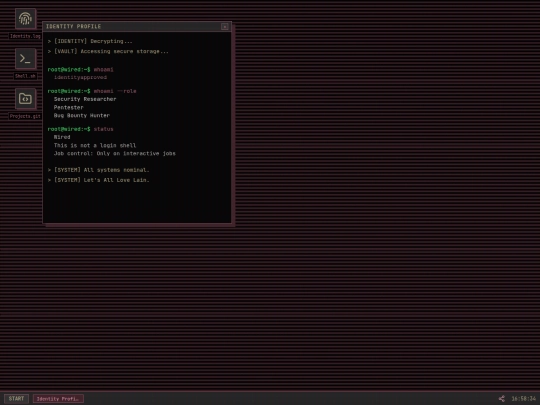
Task: Select the Identity Profile taskbar item
Action: 58,399
